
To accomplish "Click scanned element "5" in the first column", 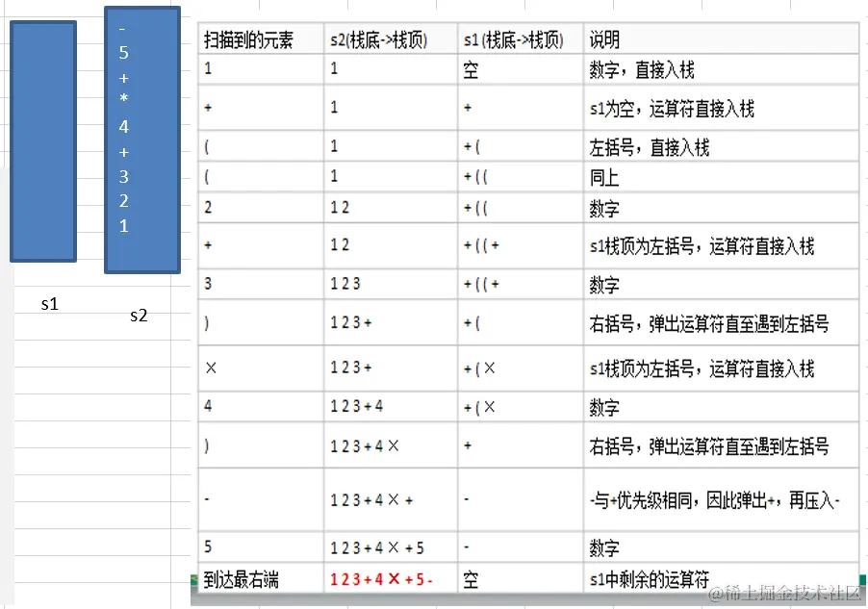I will point(261,547).
